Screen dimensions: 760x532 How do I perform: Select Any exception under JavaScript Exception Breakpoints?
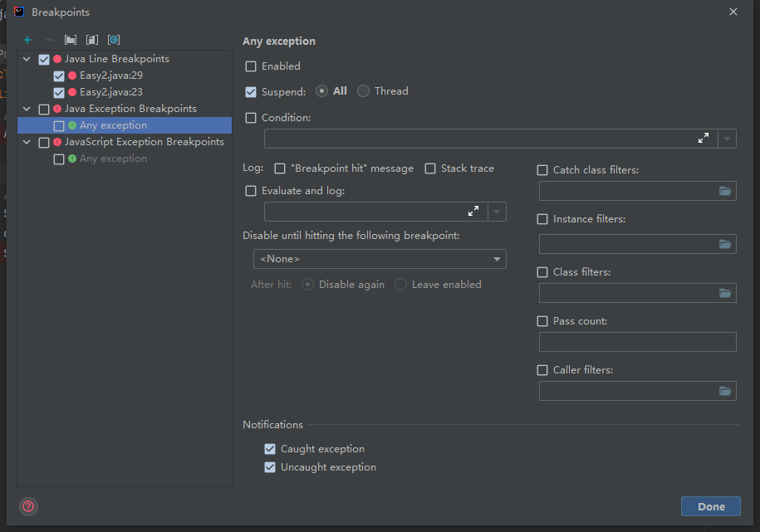(x=113, y=159)
